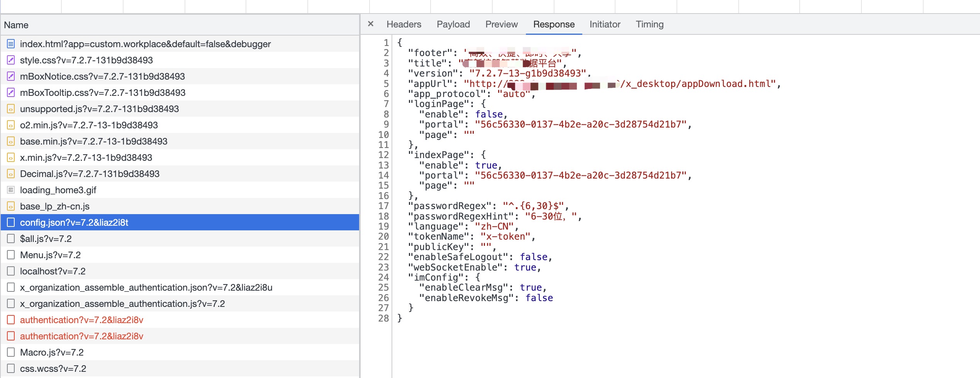Click the stylesheet icon next to style.css

11,60
